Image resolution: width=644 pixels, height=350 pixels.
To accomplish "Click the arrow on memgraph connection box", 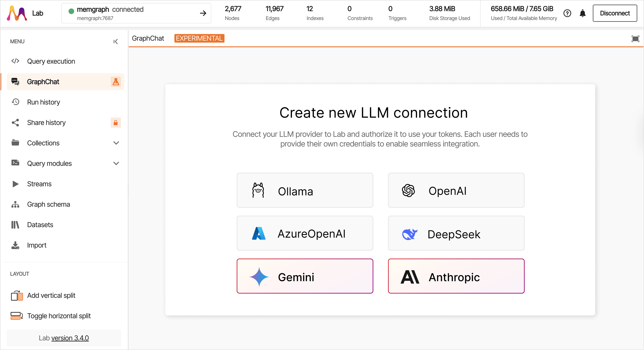I will pyautogui.click(x=203, y=13).
